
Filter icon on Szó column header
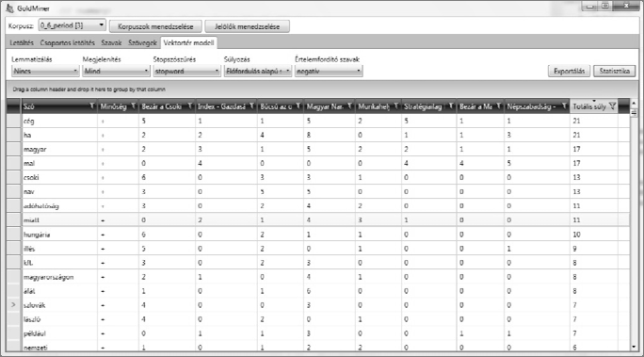[92, 106]
